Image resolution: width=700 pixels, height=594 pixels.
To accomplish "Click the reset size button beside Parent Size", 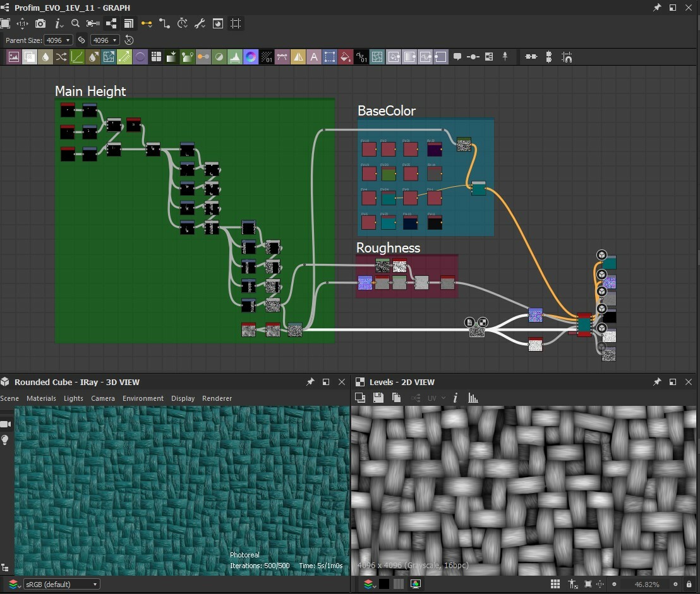I will 128,40.
